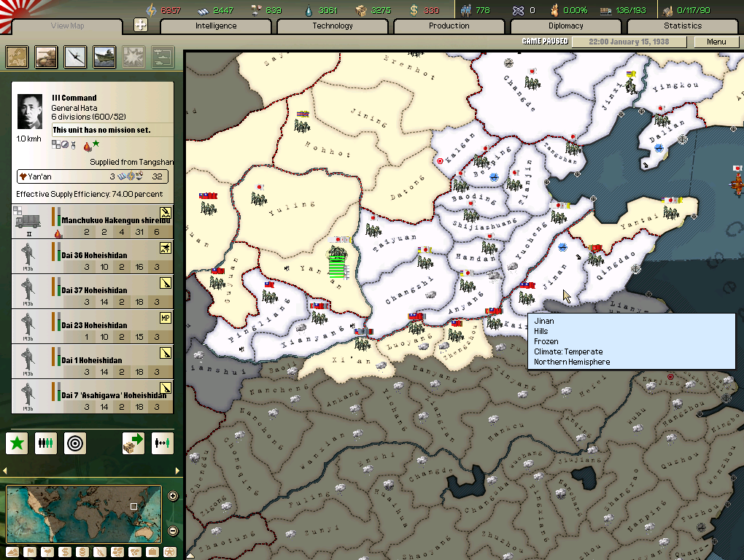Viewport: 744px width, 560px height.
Task: Select the Dai 23 Hoheishidan division
Action: [93, 327]
